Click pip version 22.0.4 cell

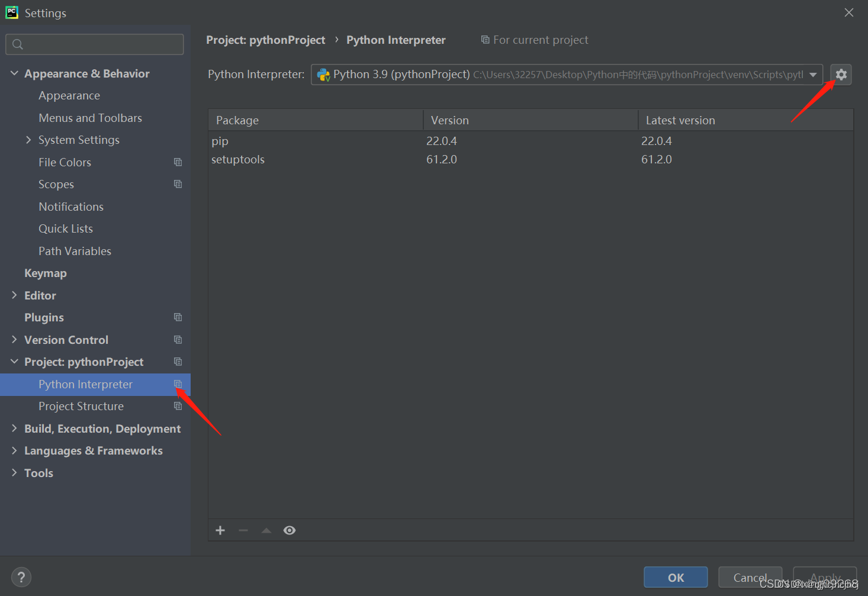pos(442,141)
